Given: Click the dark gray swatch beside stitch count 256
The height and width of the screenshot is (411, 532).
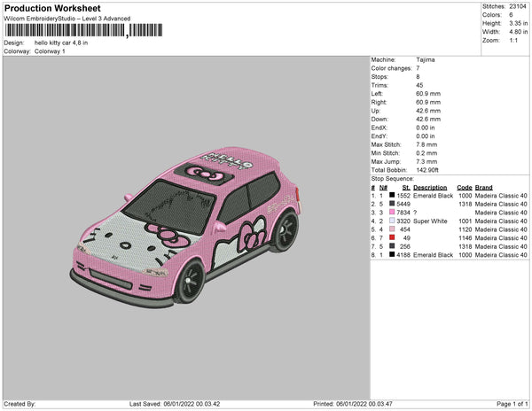Looking at the screenshot, I should (392, 246).
